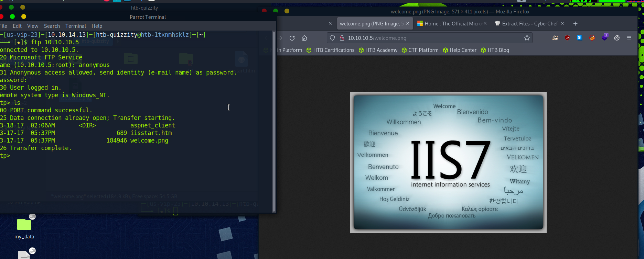Open HTB Certifications bookmark

point(330,50)
